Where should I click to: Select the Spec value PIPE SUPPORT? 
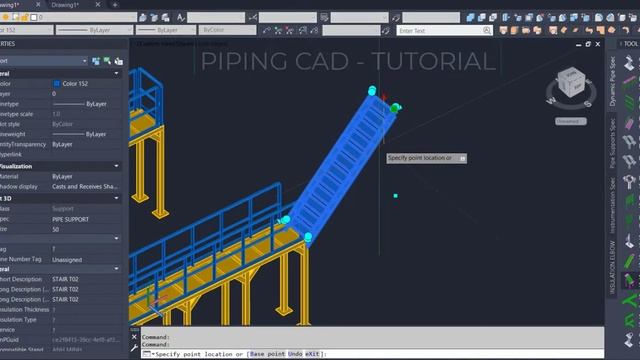pyautogui.click(x=70, y=219)
